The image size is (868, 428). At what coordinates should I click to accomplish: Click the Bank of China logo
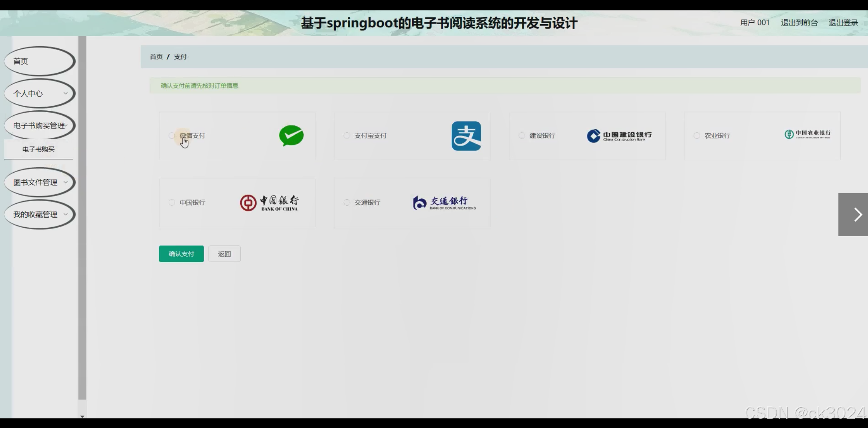(x=269, y=203)
